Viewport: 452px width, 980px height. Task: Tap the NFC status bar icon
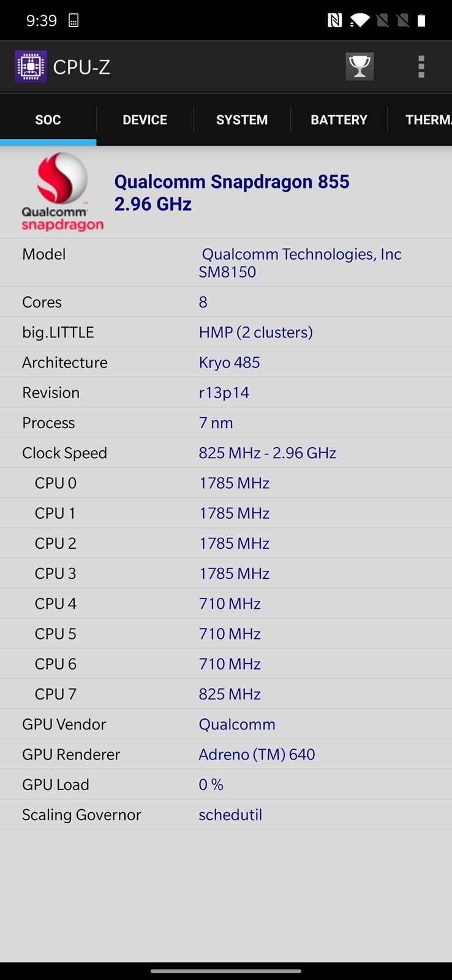pyautogui.click(x=334, y=21)
